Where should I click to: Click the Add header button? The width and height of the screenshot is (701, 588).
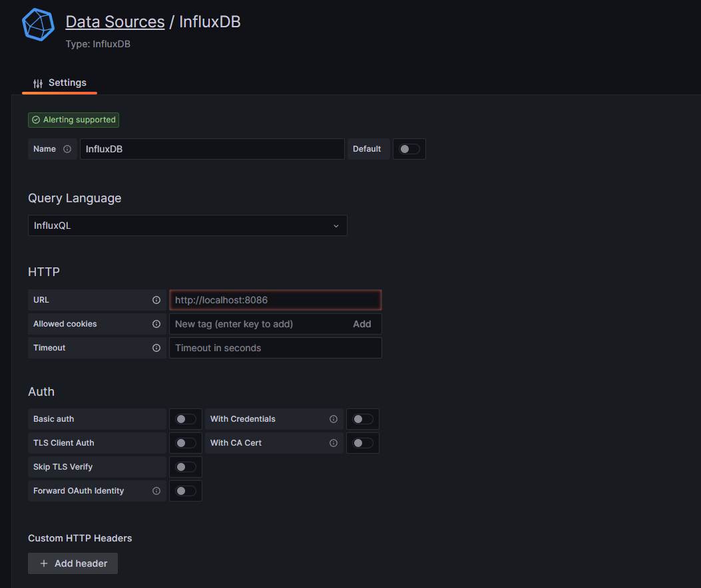[x=73, y=563]
